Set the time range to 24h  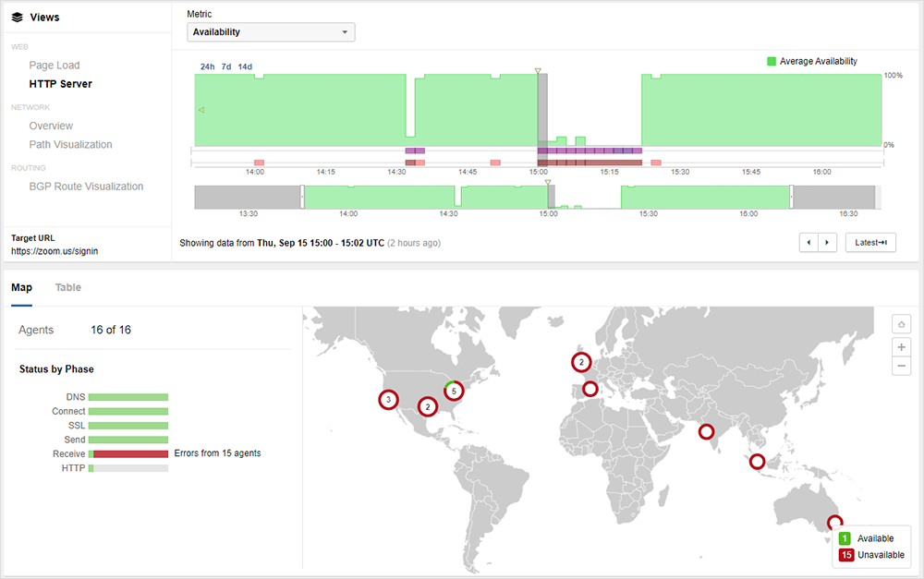[x=208, y=66]
